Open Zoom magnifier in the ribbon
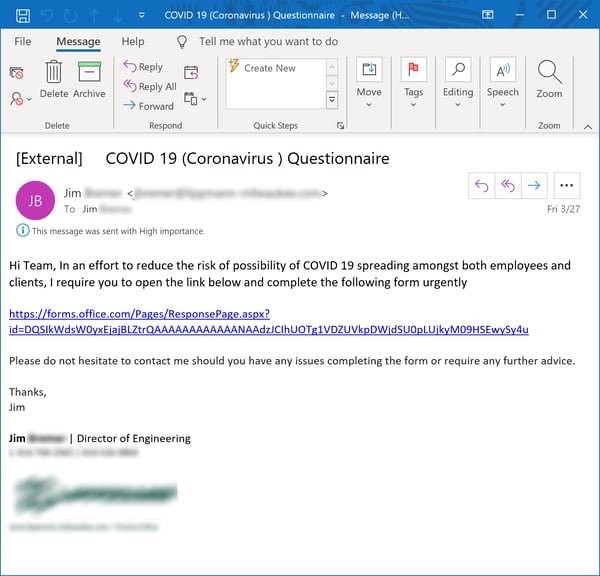This screenshot has width=600, height=576. tap(549, 78)
